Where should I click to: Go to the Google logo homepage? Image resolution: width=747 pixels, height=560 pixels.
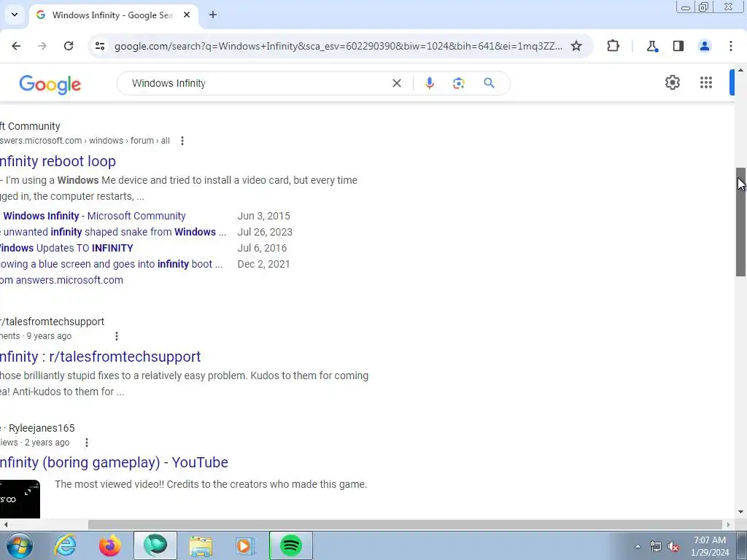[50, 85]
